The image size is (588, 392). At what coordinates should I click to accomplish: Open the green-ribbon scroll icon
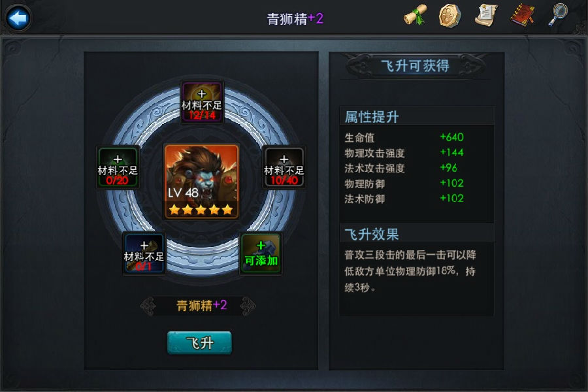click(415, 16)
